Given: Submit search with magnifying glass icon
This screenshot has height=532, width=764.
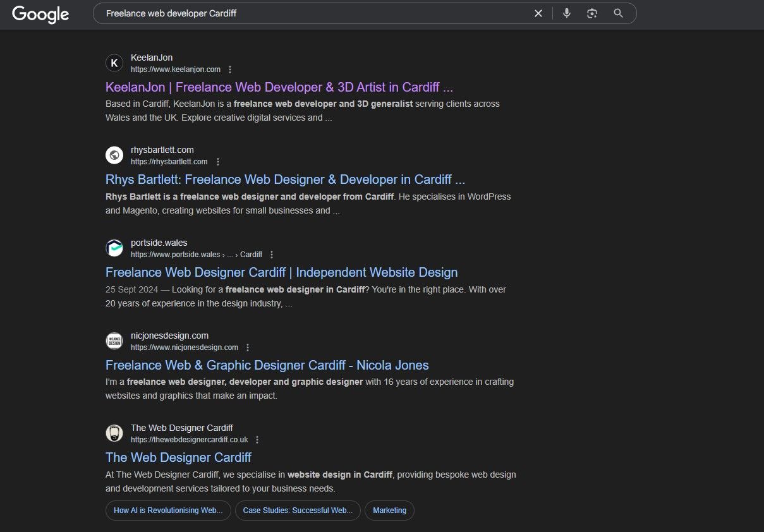Looking at the screenshot, I should 619,13.
